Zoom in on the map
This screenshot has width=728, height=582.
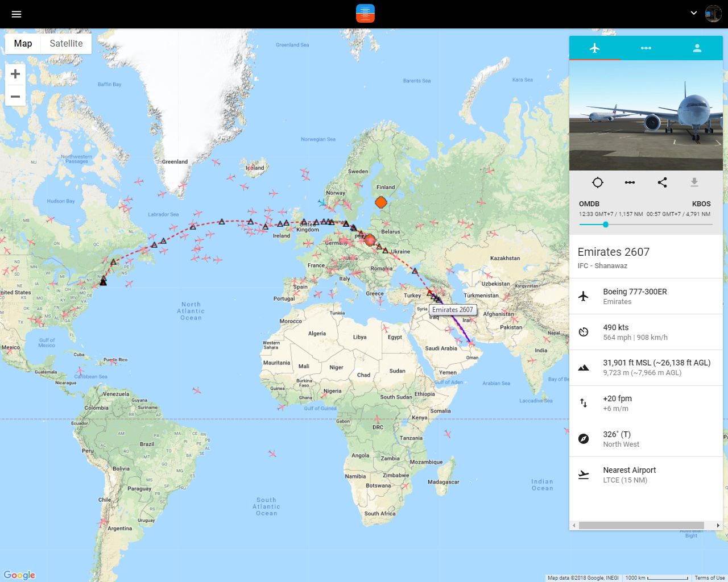[x=15, y=74]
